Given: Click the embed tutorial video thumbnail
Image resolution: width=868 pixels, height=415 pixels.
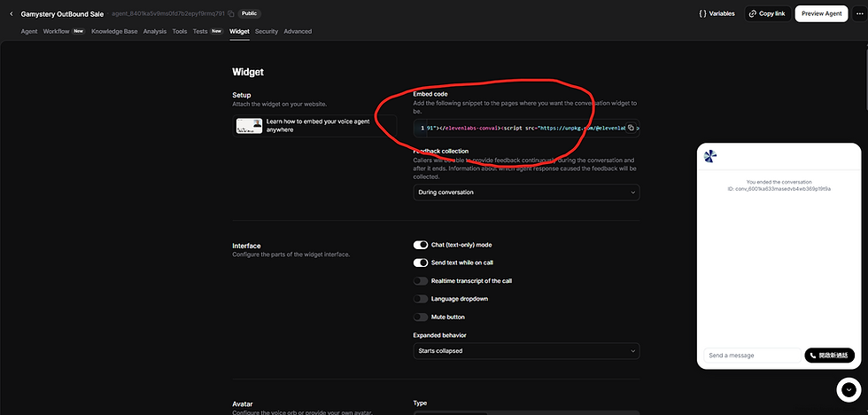Looking at the screenshot, I should pos(249,126).
